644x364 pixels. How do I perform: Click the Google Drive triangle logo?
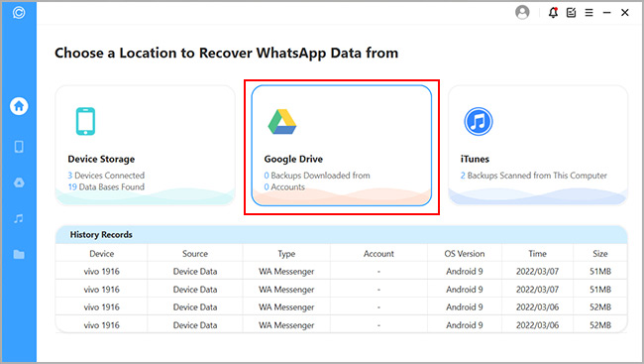click(x=282, y=122)
